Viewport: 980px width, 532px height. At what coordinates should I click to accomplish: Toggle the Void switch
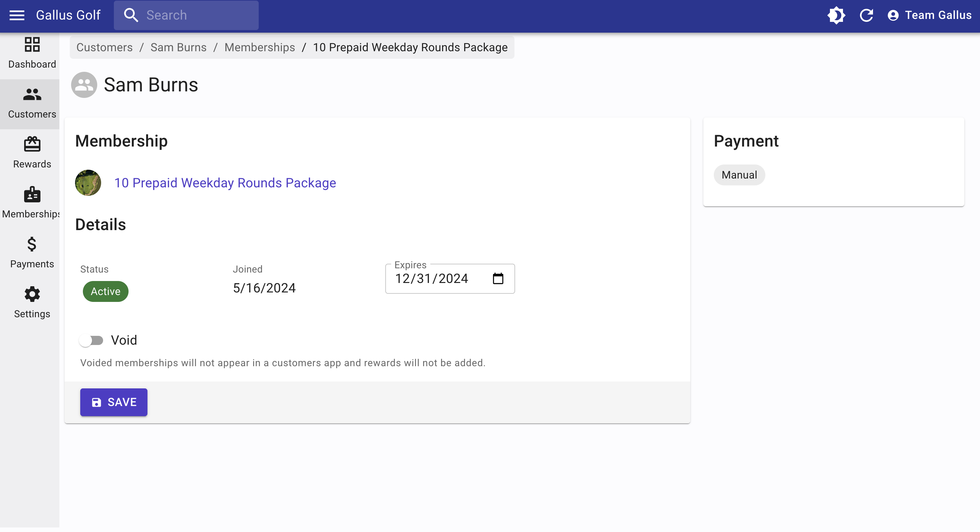91,340
